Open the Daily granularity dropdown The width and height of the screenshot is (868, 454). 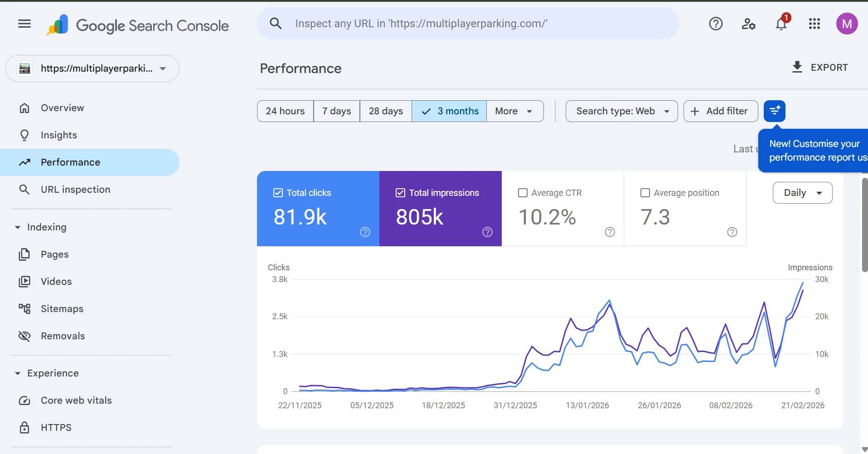tap(802, 193)
